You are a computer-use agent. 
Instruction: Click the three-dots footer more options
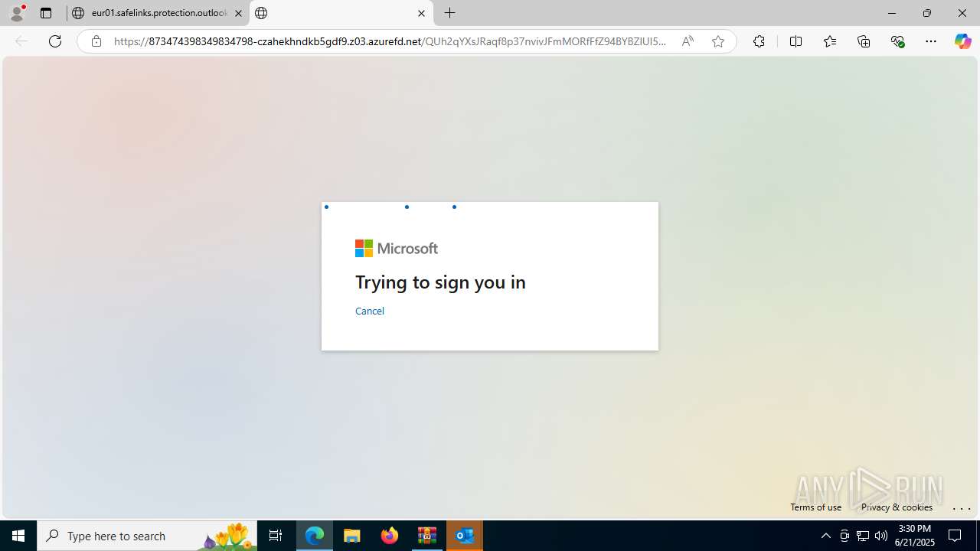click(x=962, y=508)
